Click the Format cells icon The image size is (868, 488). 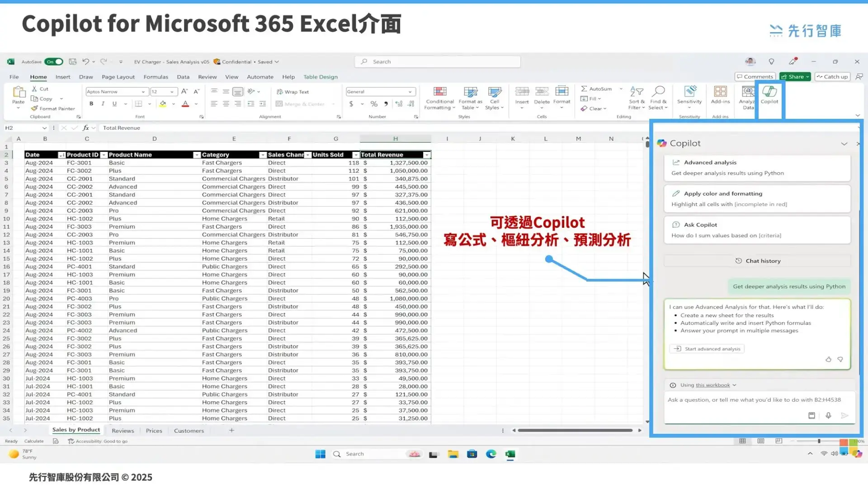[x=561, y=92]
